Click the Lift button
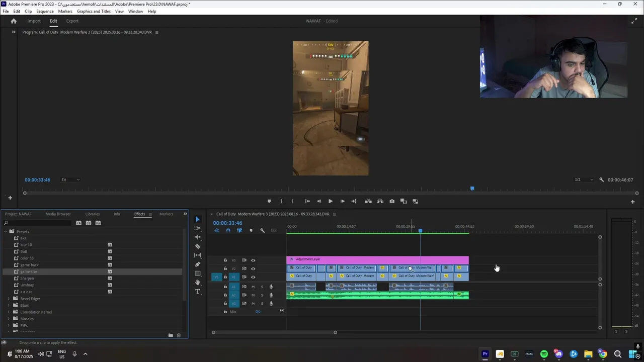 pos(368,201)
